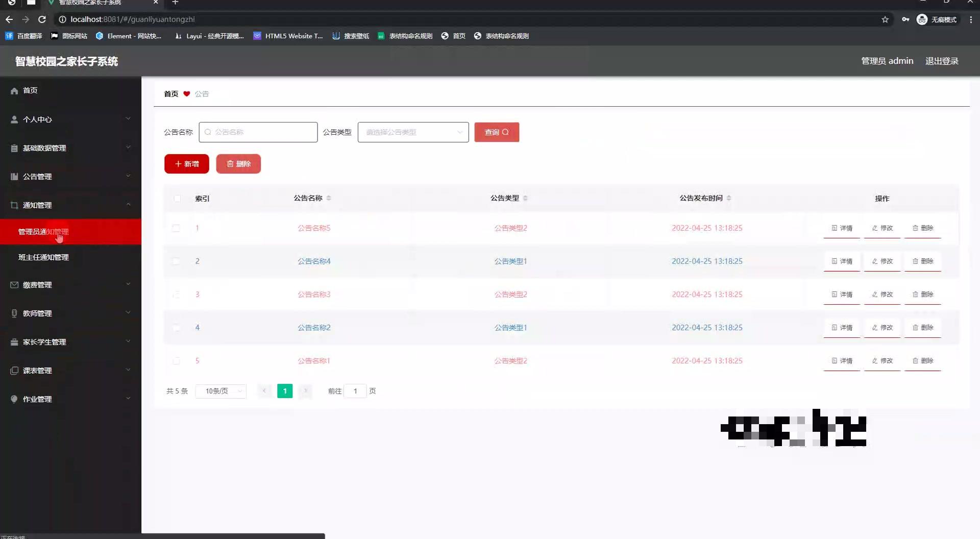Open the browser three-dot menu

click(x=971, y=19)
